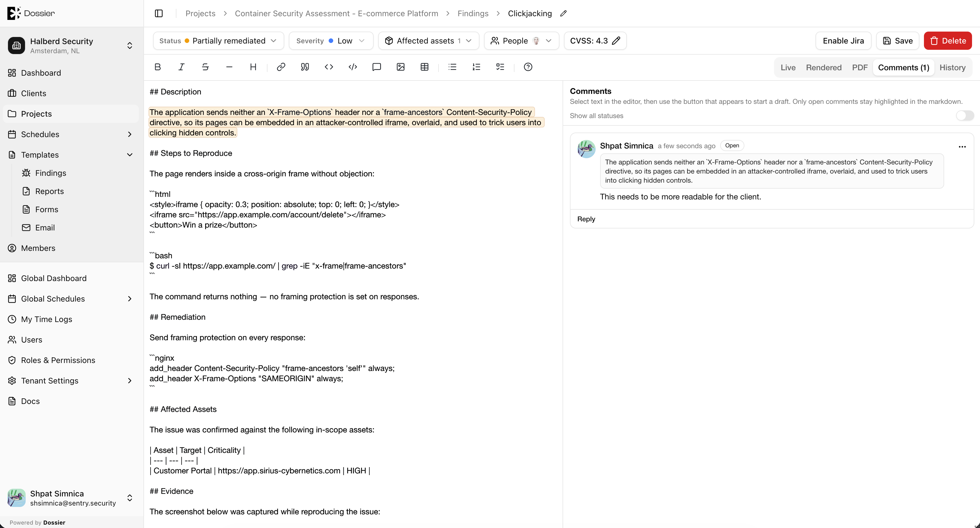Switch to the Rendered tab
Viewport: 980px width, 528px height.
click(x=824, y=67)
